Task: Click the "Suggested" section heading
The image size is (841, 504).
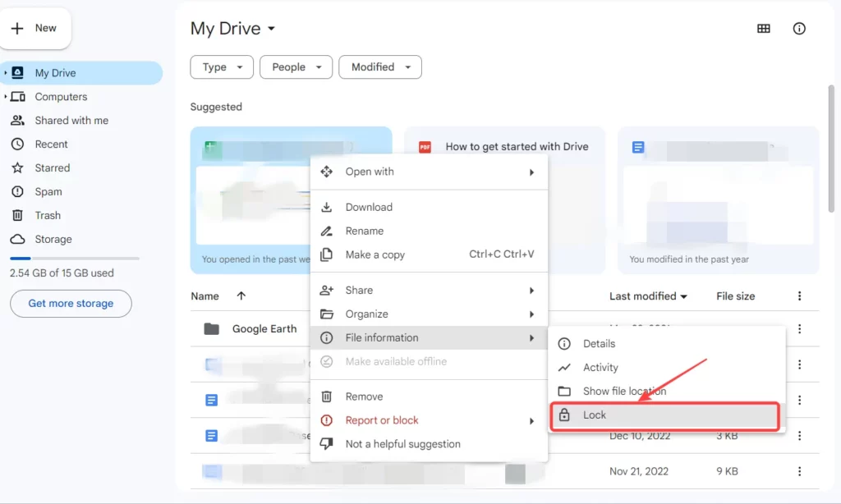Action: (x=216, y=107)
